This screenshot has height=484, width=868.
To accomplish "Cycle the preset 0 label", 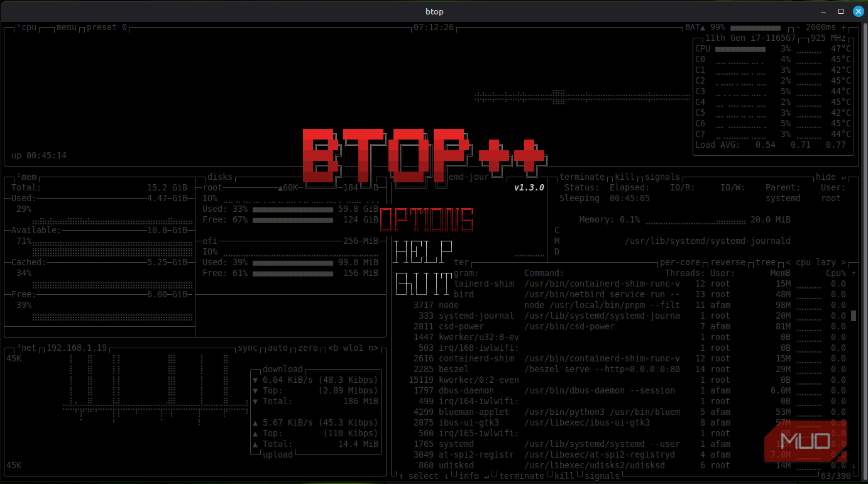I will point(107,28).
